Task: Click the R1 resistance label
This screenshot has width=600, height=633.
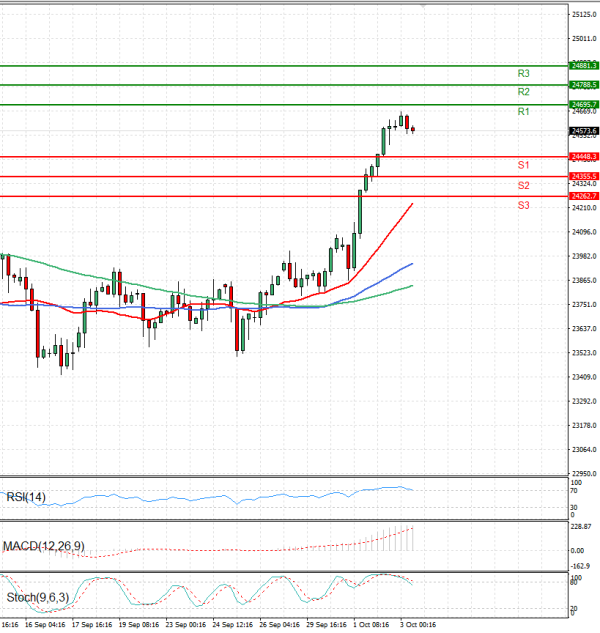Action: 523,112
